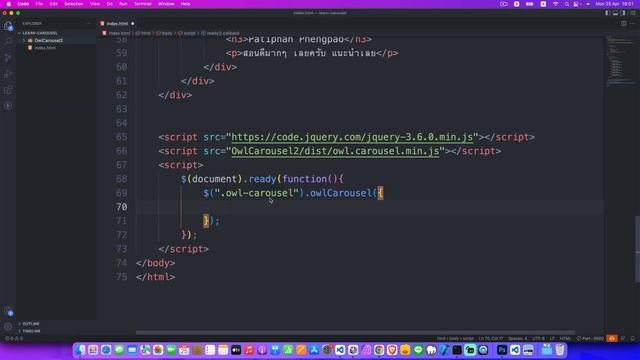This screenshot has width=640, height=360.
Task: Open Spotlight search in the menu bar
Action: pyautogui.click(x=567, y=4)
